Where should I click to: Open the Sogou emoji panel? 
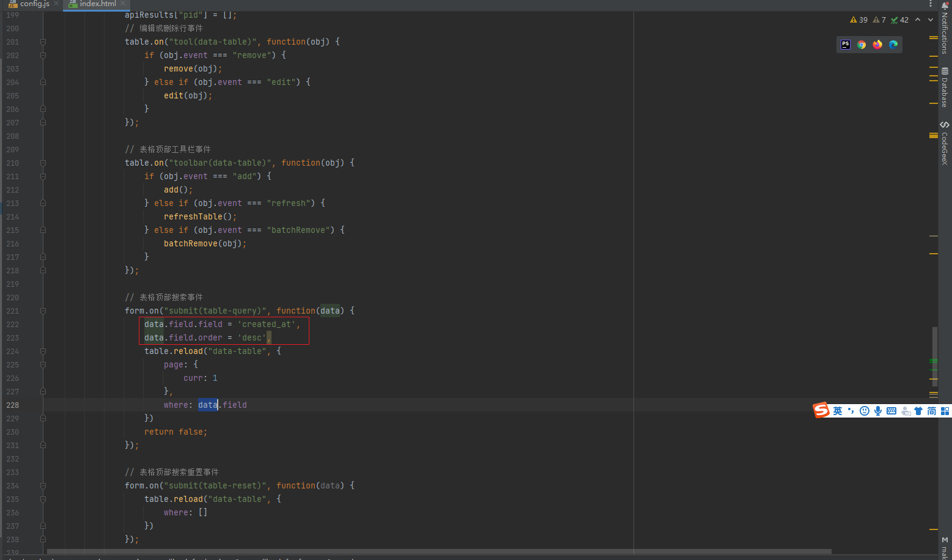pos(865,411)
